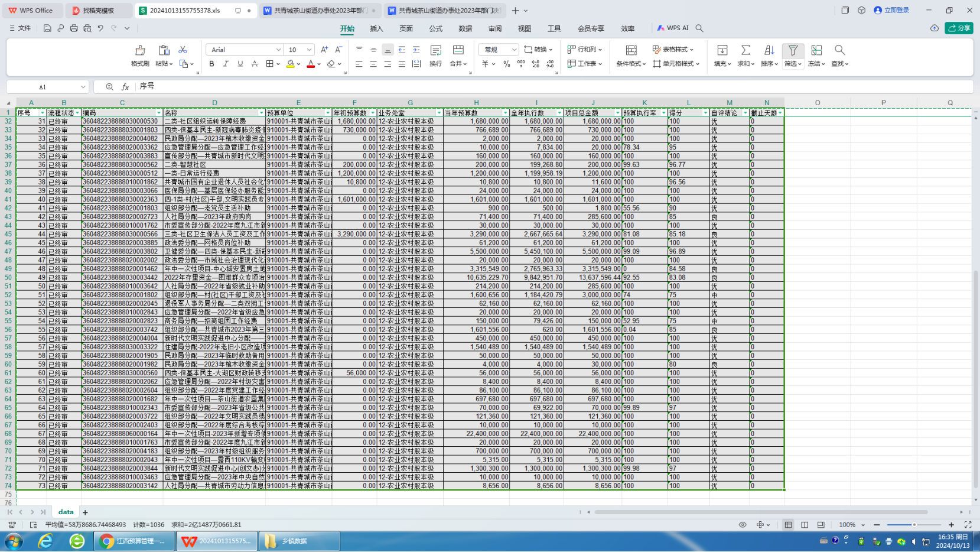The image size is (980, 552).
Task: Click the Format Painter (格式刷) icon
Action: pos(140,50)
